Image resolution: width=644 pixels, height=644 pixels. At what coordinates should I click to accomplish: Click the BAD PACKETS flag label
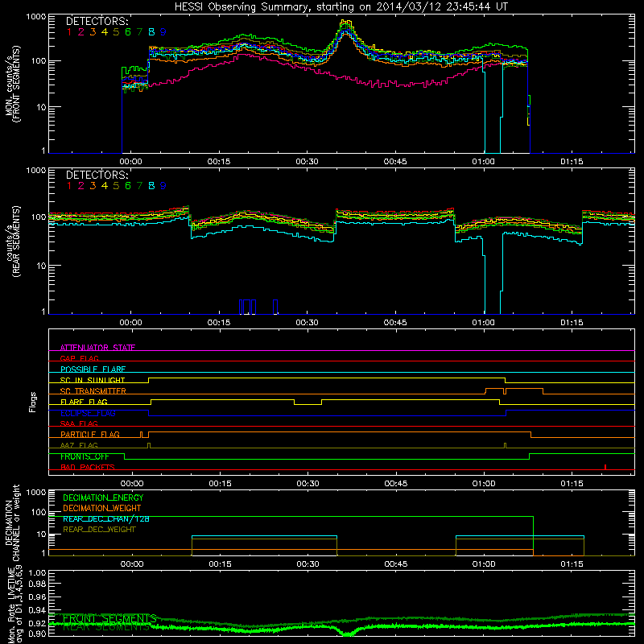point(88,467)
